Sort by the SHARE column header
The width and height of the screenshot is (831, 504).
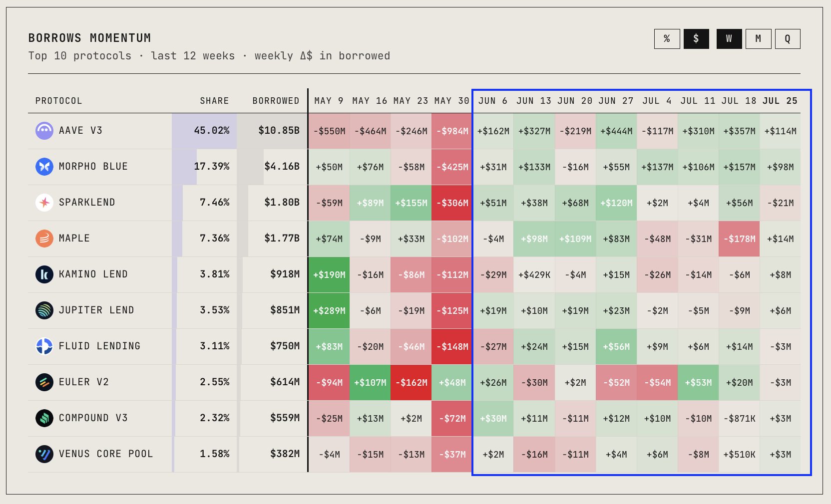tap(214, 101)
